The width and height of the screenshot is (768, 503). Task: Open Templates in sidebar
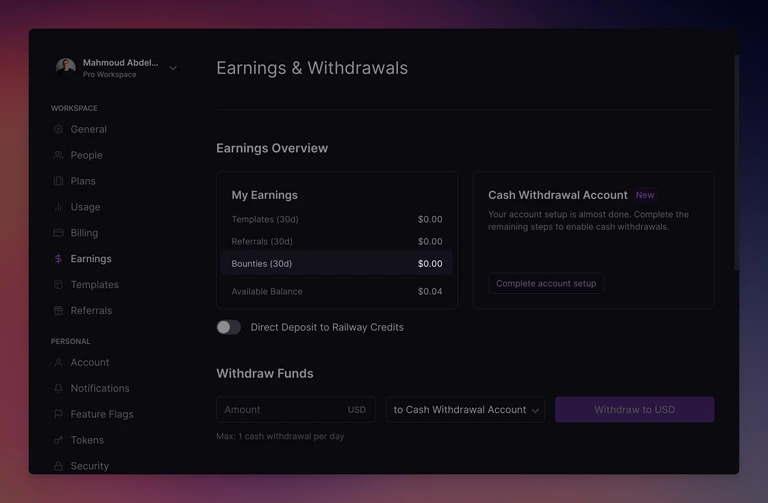point(95,285)
